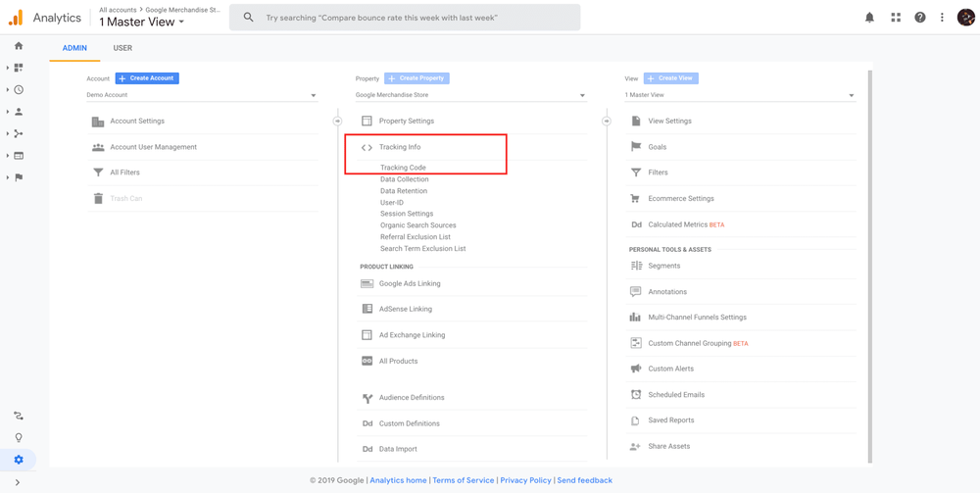
Task: Click the arrow between Account and Property columns
Action: (337, 121)
